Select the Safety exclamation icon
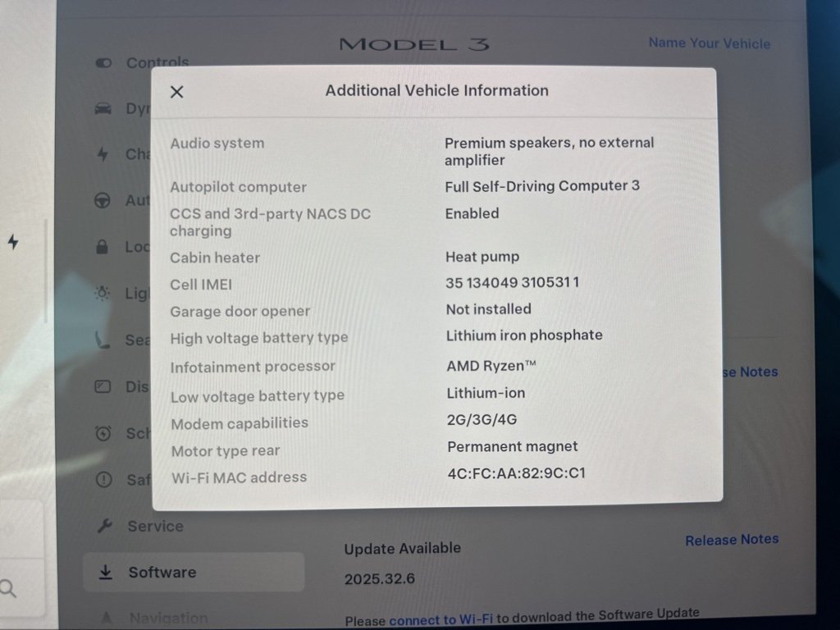The width and height of the screenshot is (840, 630). (x=103, y=479)
